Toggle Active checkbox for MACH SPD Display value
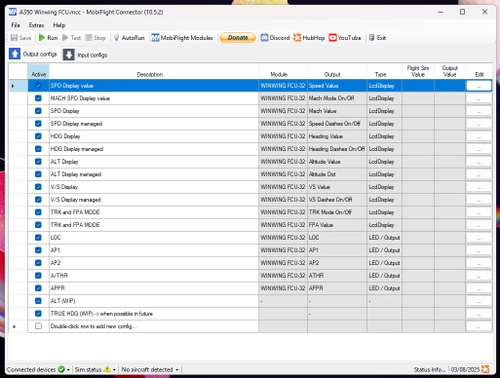500x378 pixels. tap(38, 98)
